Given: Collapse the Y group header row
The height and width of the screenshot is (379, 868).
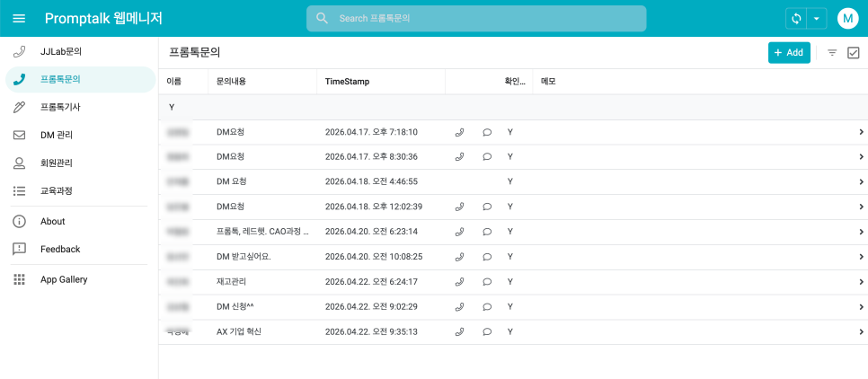Looking at the screenshot, I should click(x=513, y=108).
